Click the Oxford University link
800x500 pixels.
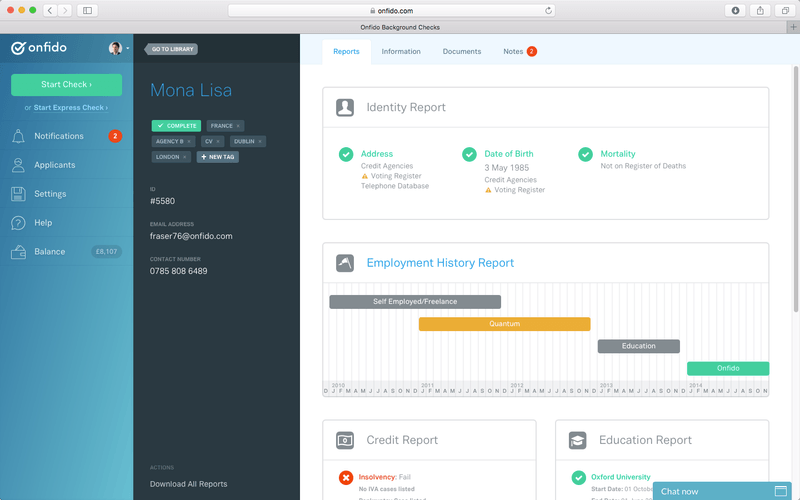(620, 477)
